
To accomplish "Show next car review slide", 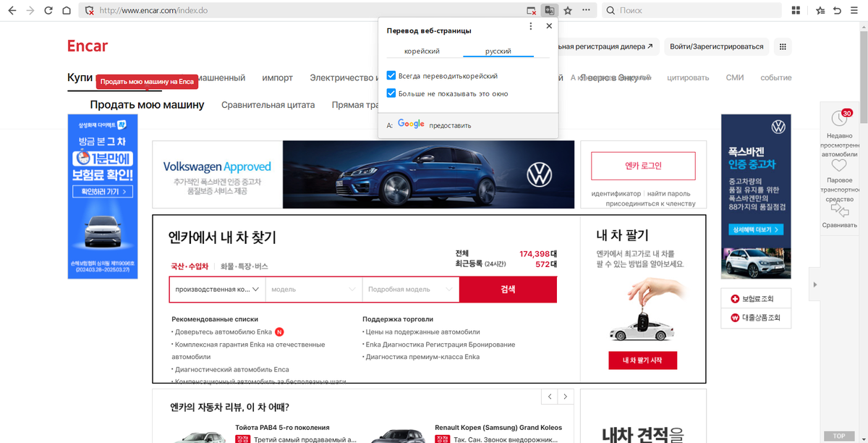I will click(566, 397).
